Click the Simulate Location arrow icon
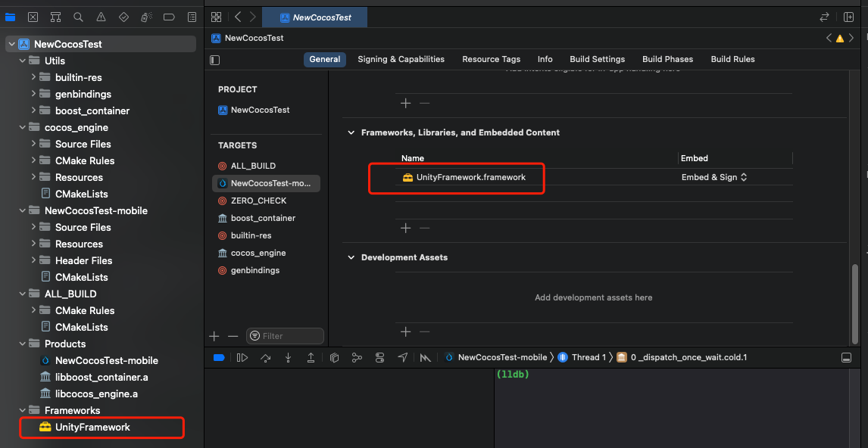The width and height of the screenshot is (868, 448). pyautogui.click(x=403, y=357)
